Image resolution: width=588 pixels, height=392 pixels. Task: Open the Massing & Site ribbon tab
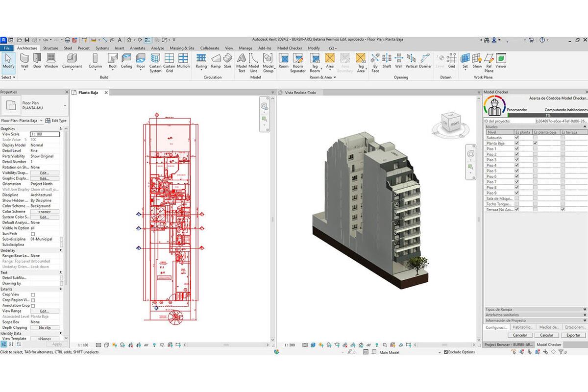click(x=182, y=48)
